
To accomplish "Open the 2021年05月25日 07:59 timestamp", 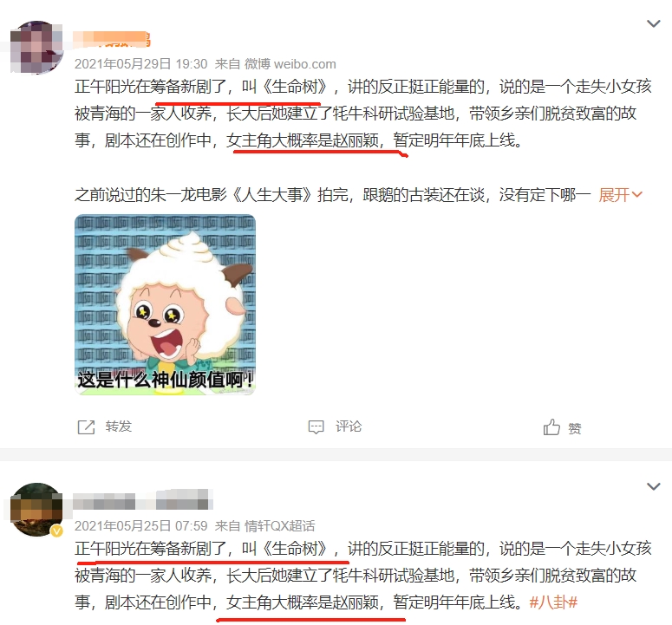I will point(141,526).
